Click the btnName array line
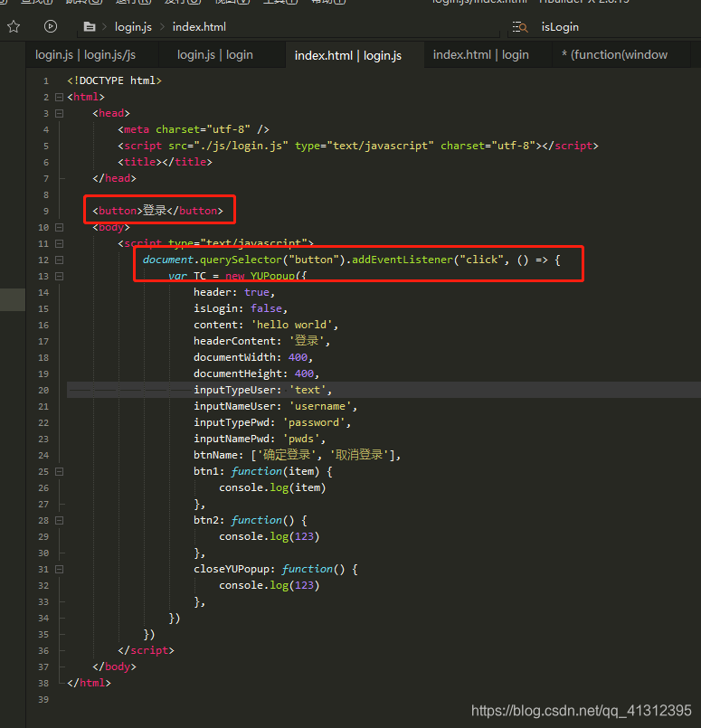 [x=297, y=455]
